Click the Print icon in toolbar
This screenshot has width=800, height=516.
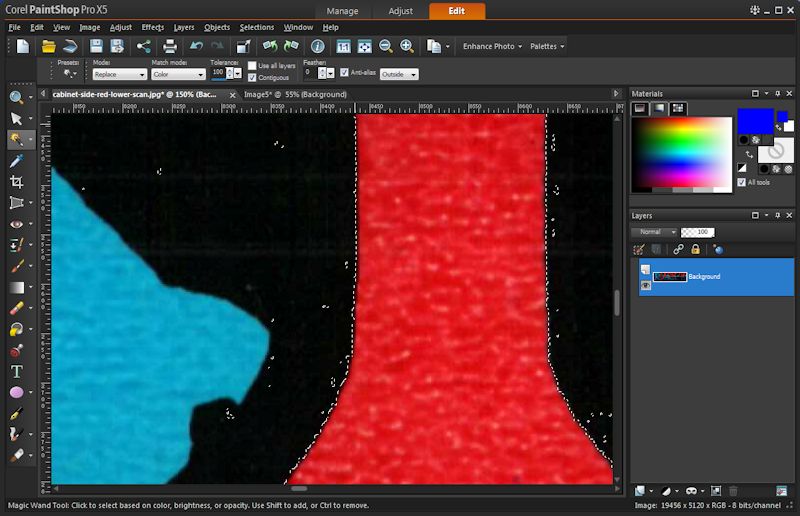(x=170, y=46)
